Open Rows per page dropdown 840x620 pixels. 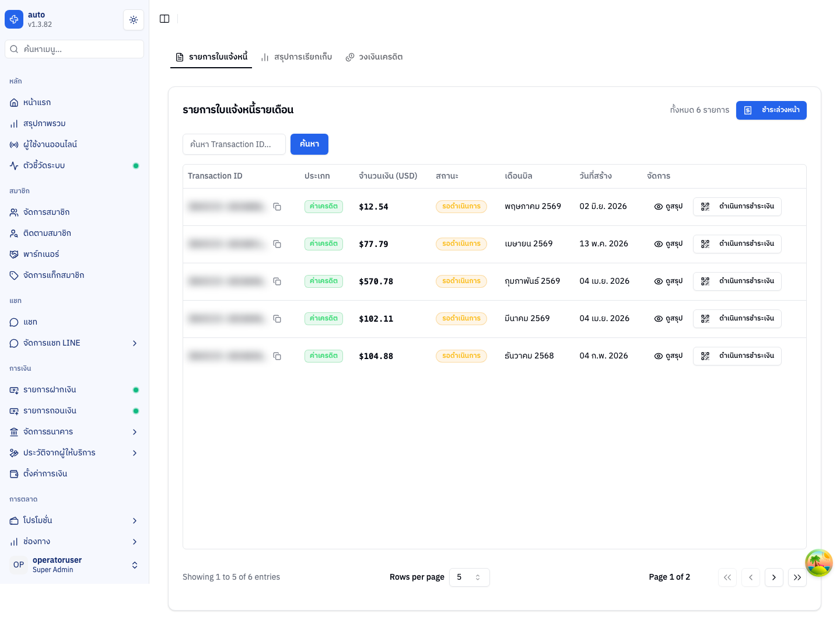[x=470, y=577]
